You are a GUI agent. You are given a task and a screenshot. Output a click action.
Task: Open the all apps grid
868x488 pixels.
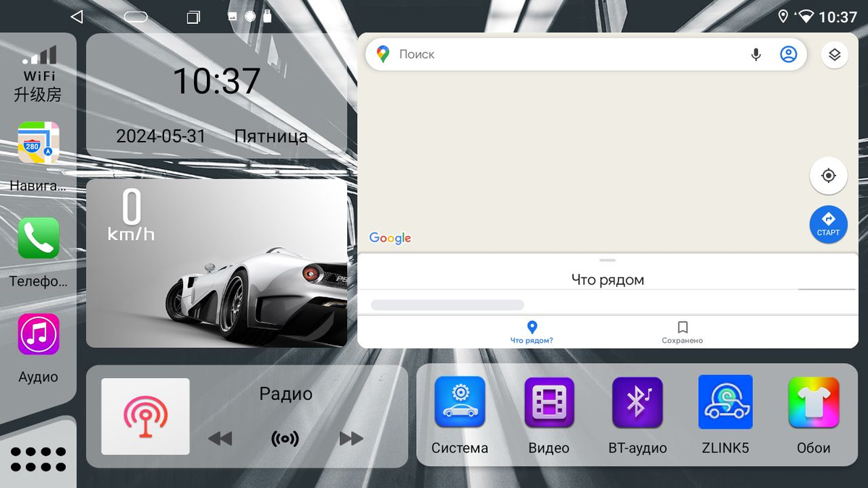click(38, 459)
